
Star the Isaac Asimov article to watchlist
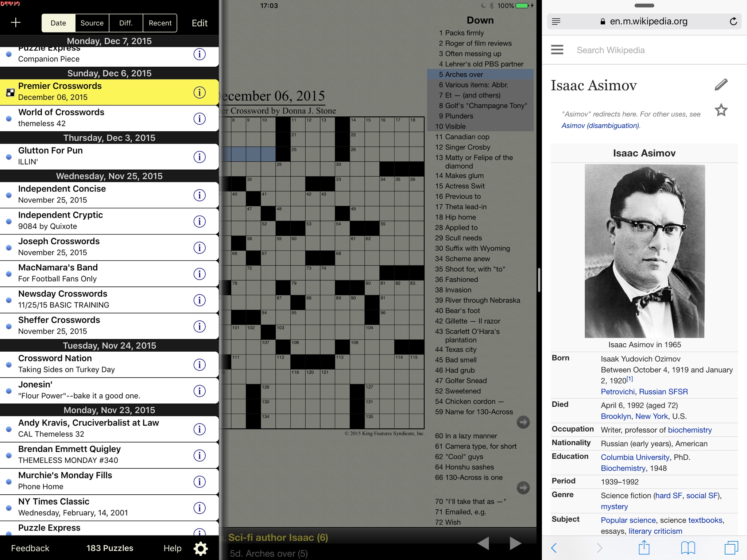tap(721, 110)
